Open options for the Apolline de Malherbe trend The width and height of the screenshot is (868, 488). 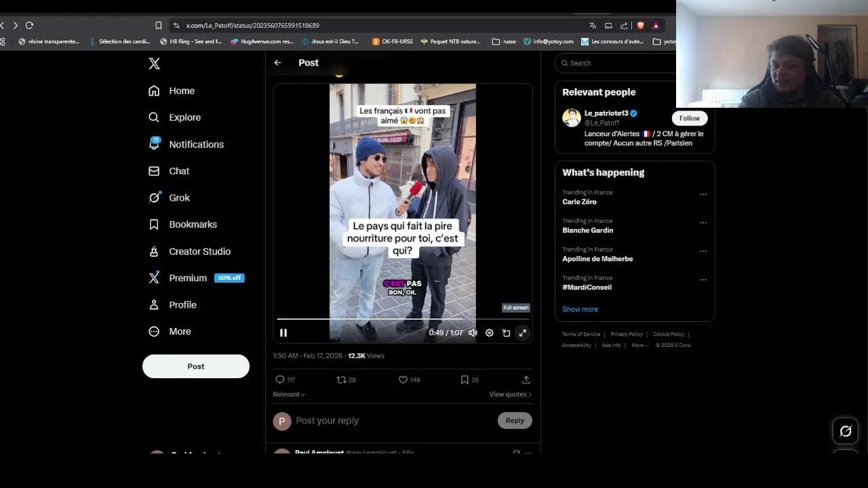(x=703, y=251)
